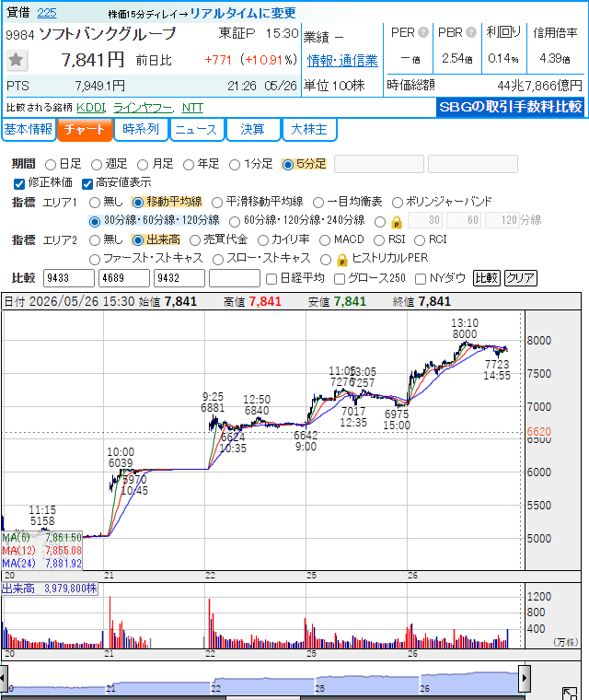The image size is (589, 700).
Task: Open the 決算 tab
Action: pos(253,130)
